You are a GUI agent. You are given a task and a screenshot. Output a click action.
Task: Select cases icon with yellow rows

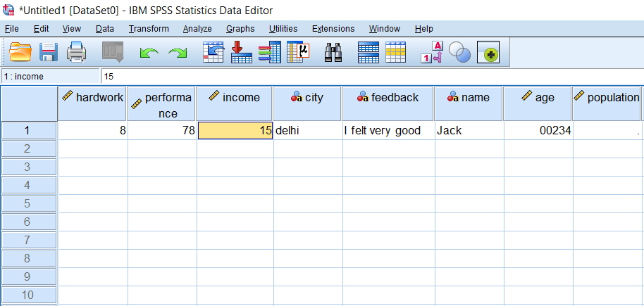click(395, 52)
